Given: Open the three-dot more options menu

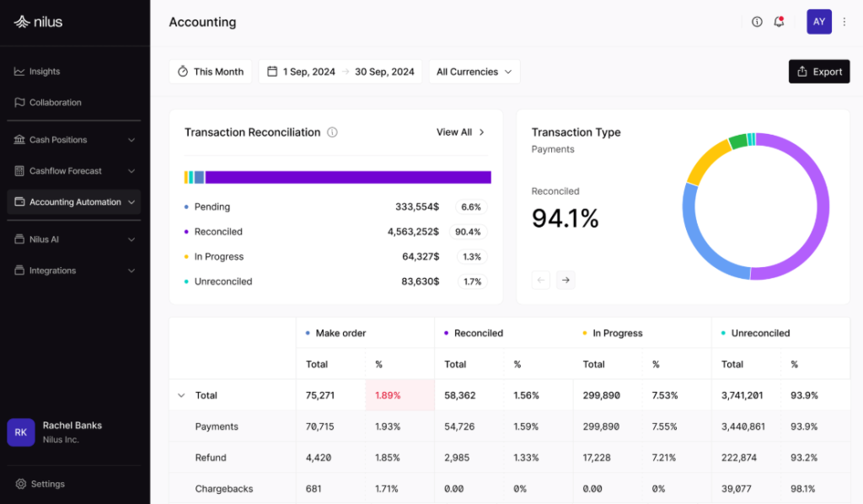Looking at the screenshot, I should 844,22.
